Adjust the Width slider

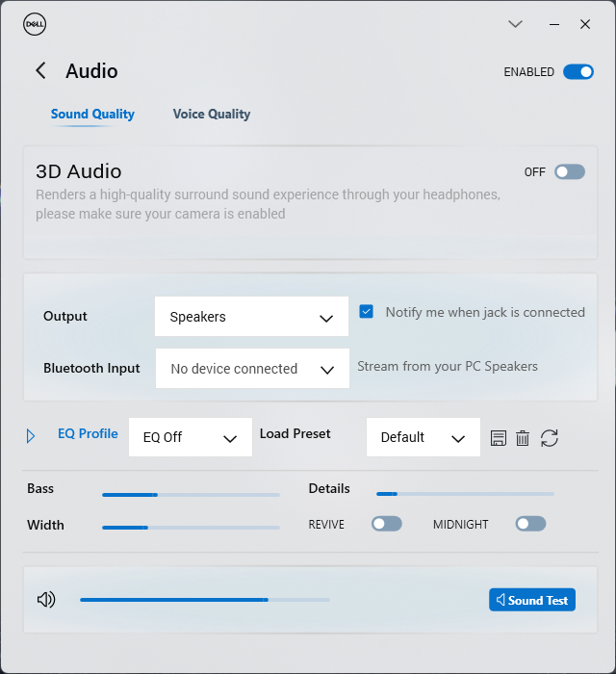click(x=191, y=528)
